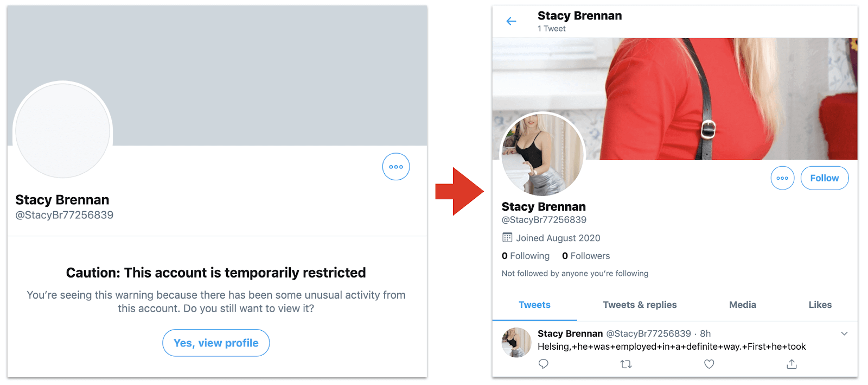The height and width of the screenshot is (385, 868).
Task: Open the 0 Followers list
Action: [586, 256]
